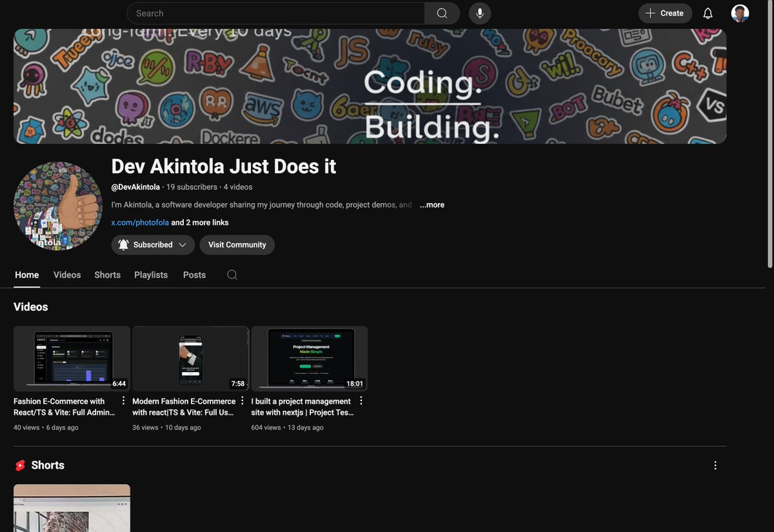774x532 pixels.
Task: Open options for project management video
Action: click(x=361, y=400)
